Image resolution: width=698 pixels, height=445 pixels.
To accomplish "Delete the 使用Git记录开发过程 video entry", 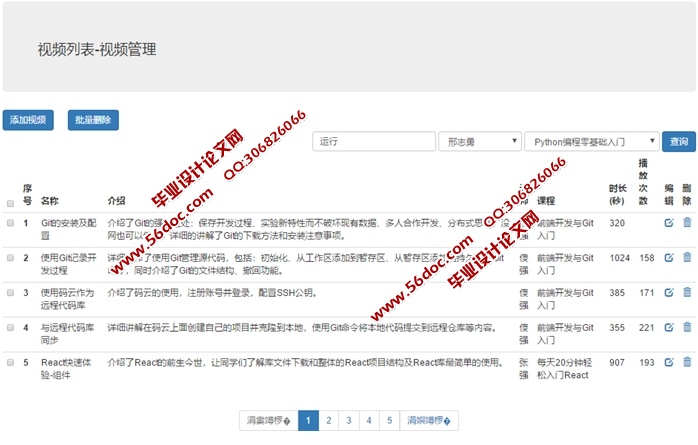I will [x=687, y=257].
